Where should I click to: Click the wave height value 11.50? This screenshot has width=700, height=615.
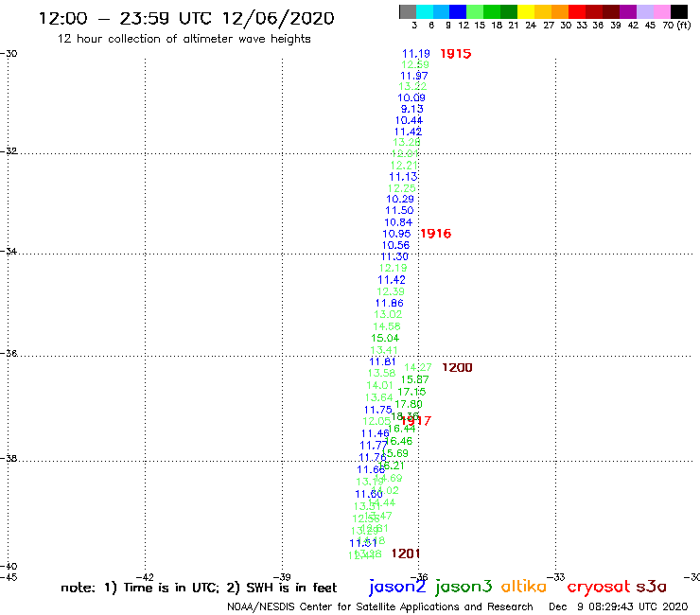pos(399,210)
